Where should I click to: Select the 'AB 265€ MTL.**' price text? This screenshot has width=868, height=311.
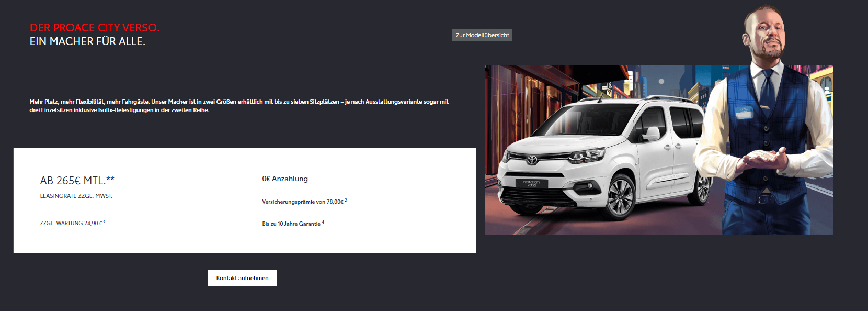pos(77,181)
